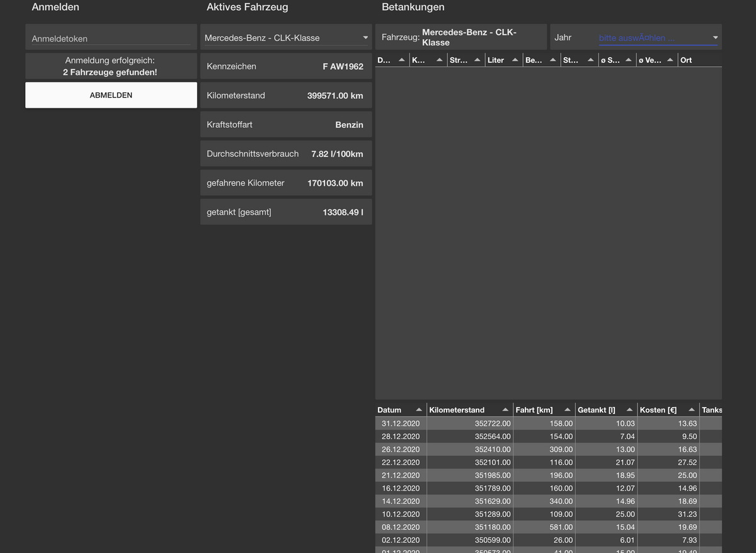Sort upper table by the Liter column arrow
The image size is (756, 553).
pyautogui.click(x=515, y=60)
